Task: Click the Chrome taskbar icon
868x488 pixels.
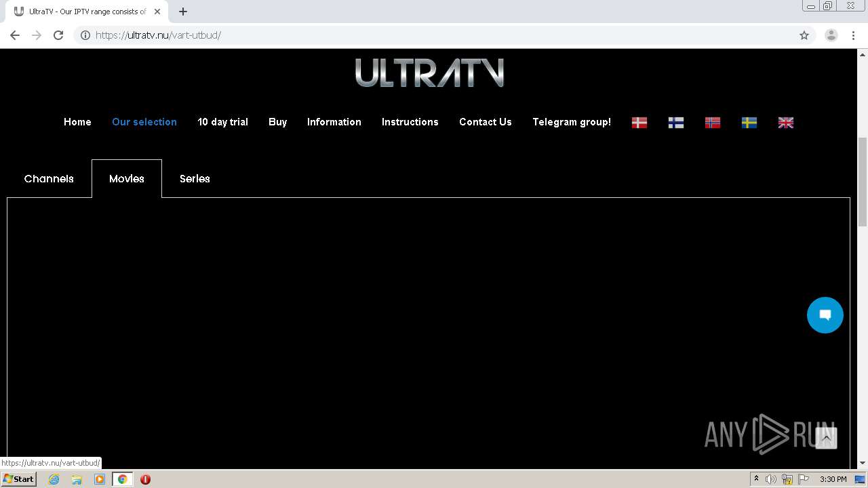Action: (123, 479)
